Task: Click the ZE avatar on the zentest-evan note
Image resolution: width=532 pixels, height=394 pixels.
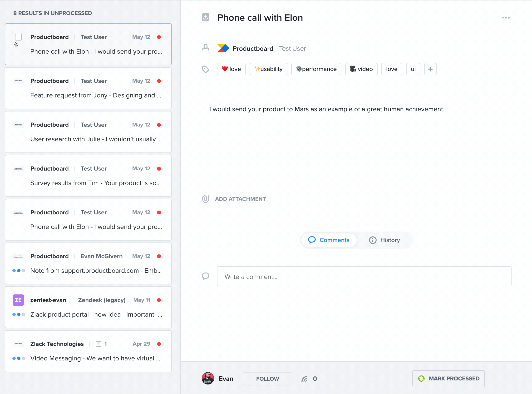Action: tap(18, 300)
